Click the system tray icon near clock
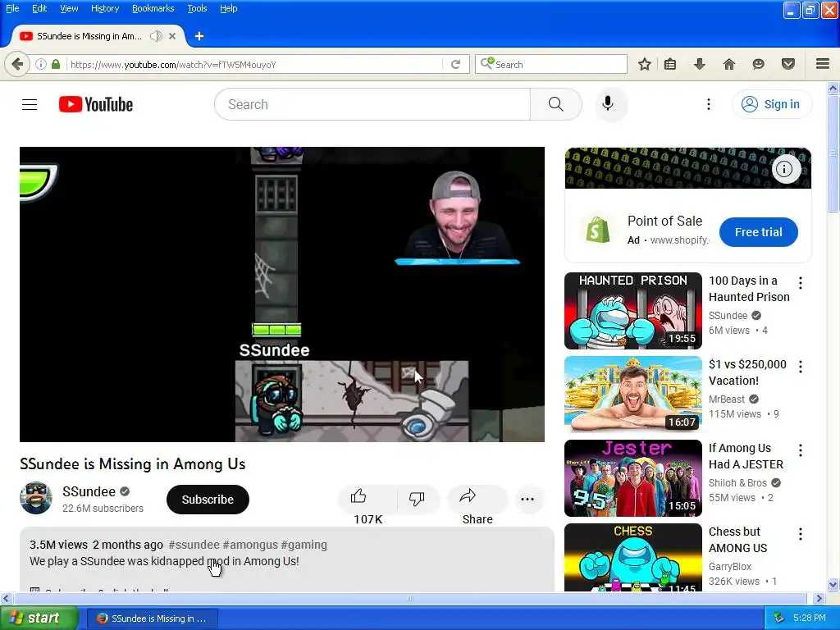The height and width of the screenshot is (630, 840). [x=778, y=618]
